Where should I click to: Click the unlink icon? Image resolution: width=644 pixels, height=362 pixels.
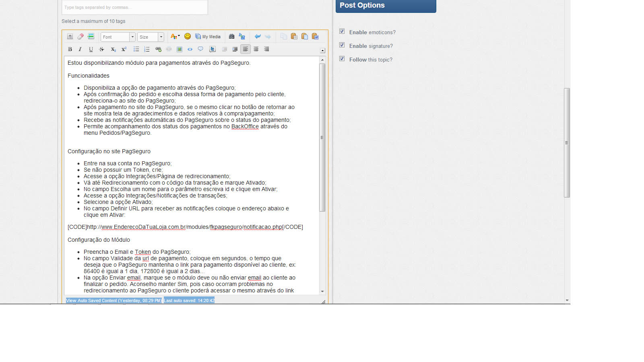click(169, 49)
